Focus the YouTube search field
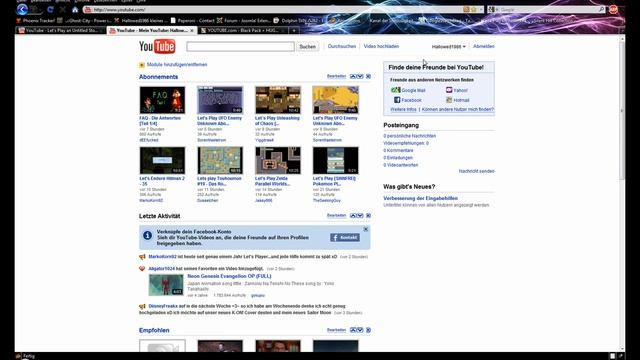This screenshot has width=640, height=360. point(240,47)
